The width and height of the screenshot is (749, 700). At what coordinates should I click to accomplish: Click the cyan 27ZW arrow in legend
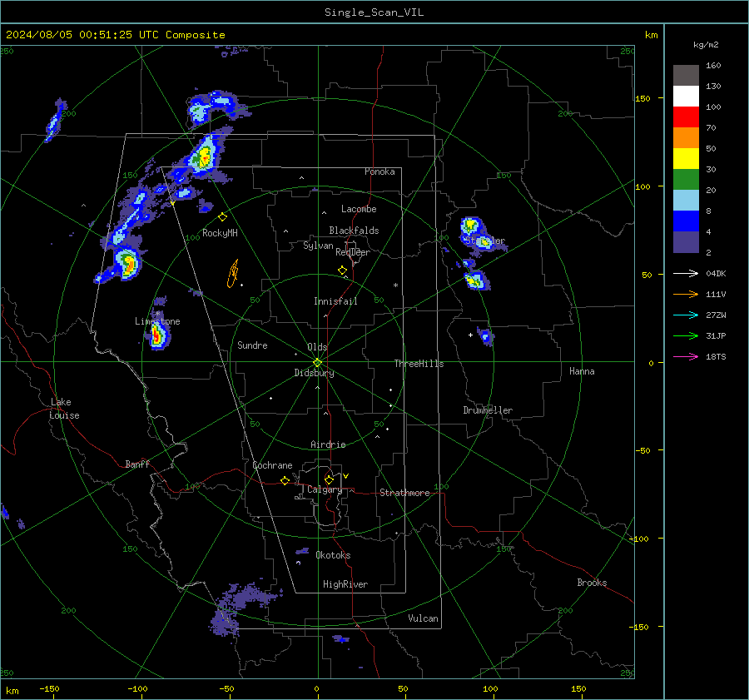pos(686,315)
